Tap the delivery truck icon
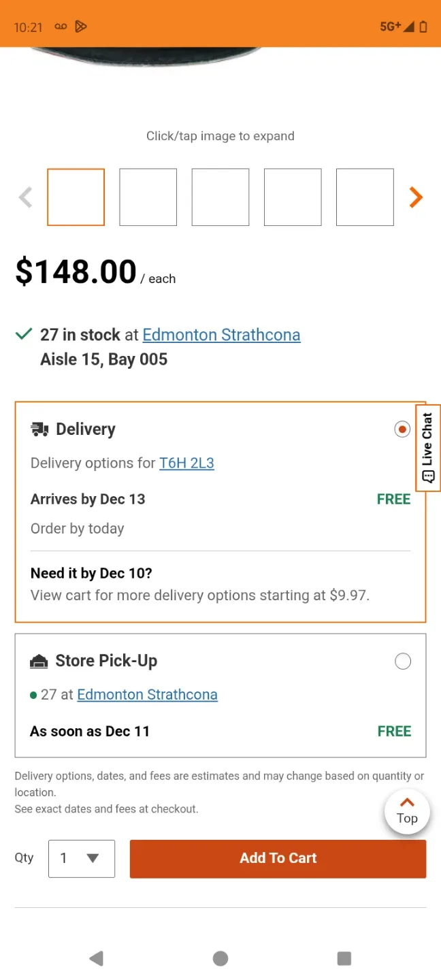 39,429
